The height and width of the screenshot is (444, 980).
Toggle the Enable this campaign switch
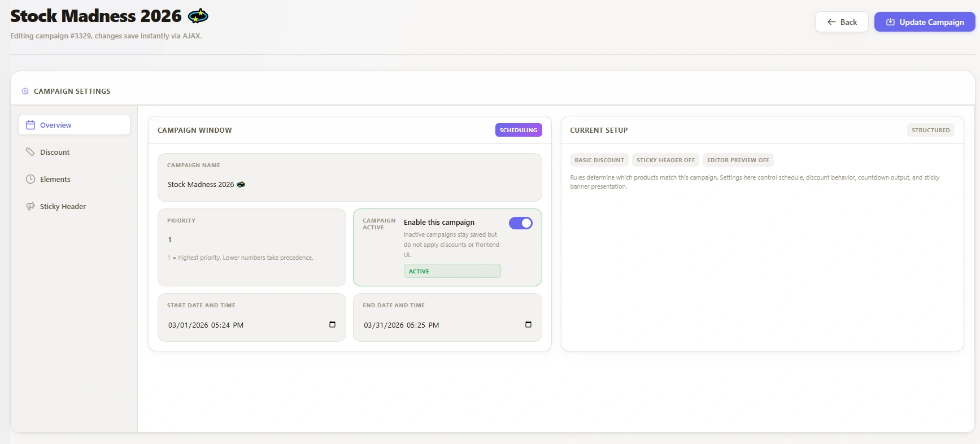click(520, 223)
